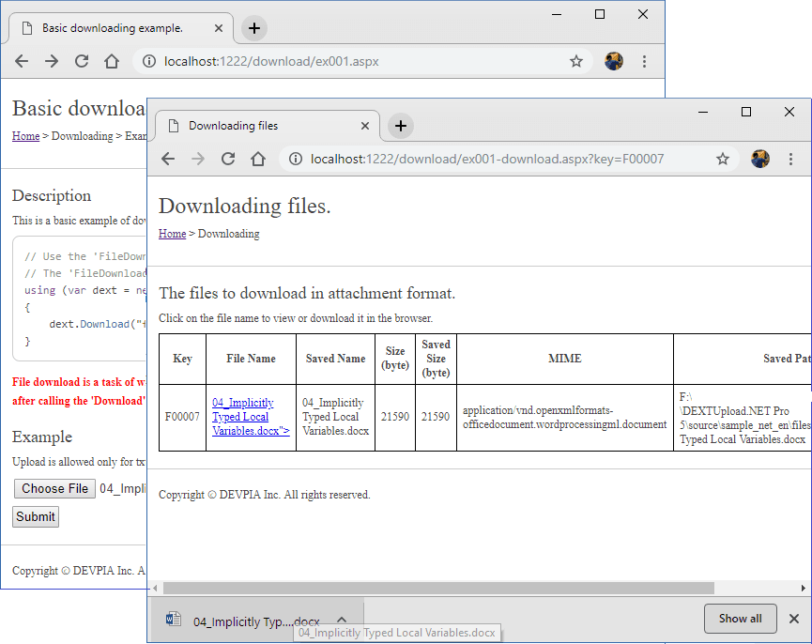The width and height of the screenshot is (812, 644).
Task: Click the 'Downloading files.' page heading
Action: [x=244, y=206]
